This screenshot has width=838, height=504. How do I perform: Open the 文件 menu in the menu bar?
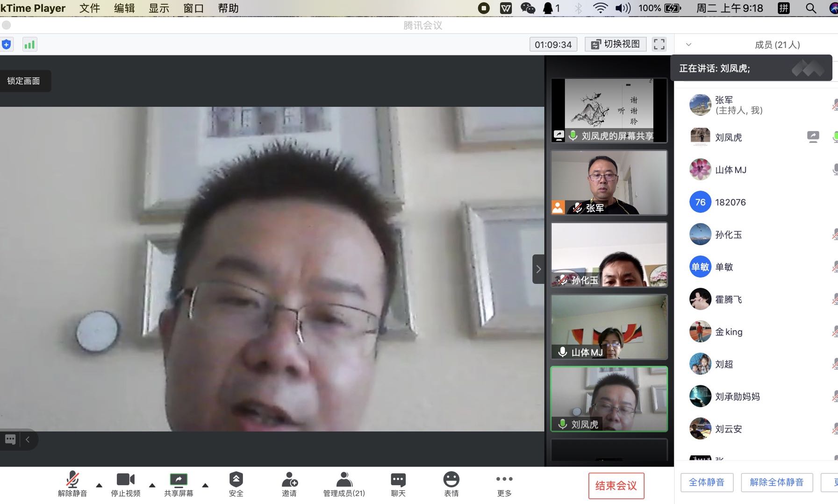point(90,8)
